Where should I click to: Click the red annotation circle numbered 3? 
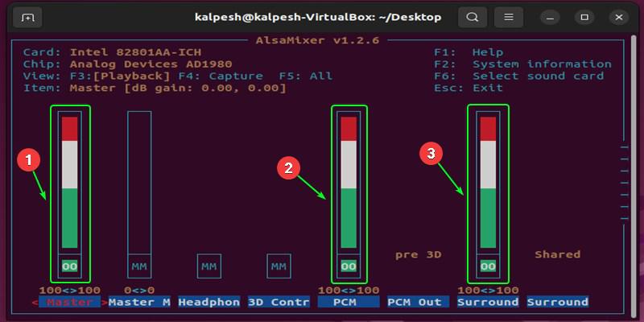point(431,153)
